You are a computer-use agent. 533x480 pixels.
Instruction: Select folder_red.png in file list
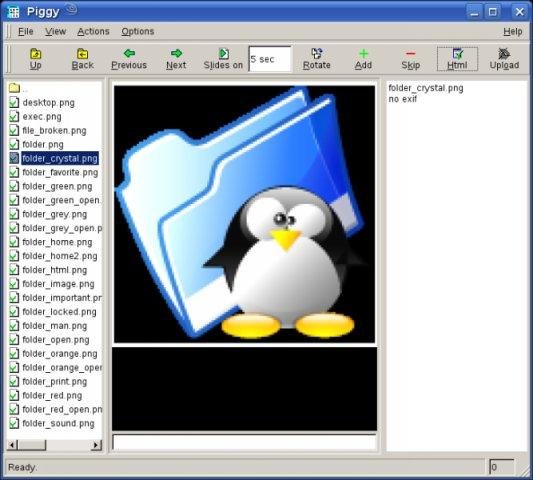click(52, 395)
